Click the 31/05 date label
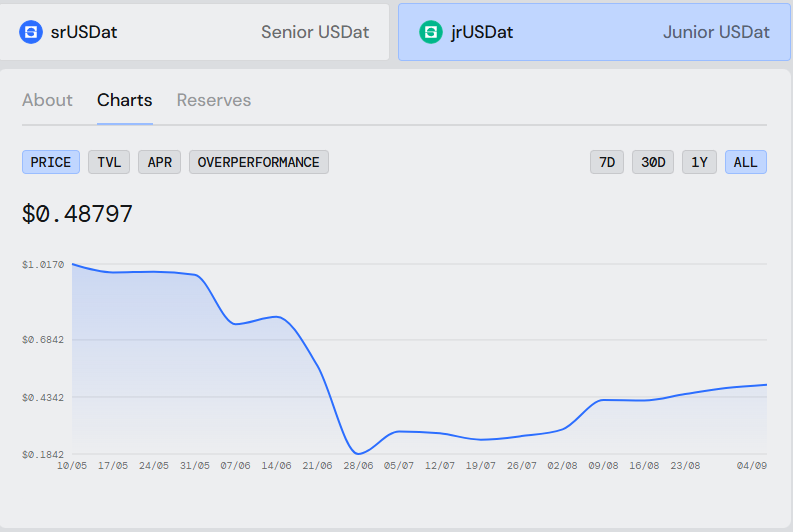The height and width of the screenshot is (532, 793). point(195,465)
